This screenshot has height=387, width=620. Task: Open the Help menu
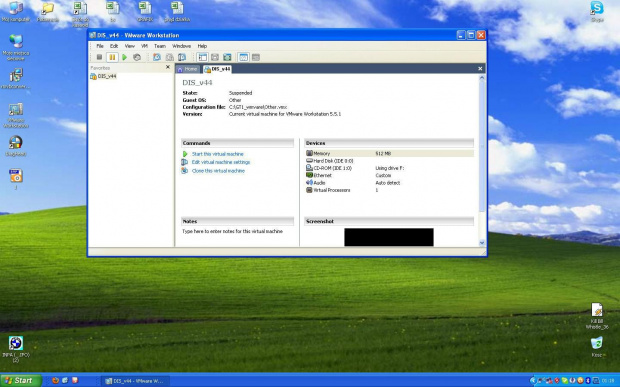point(202,46)
